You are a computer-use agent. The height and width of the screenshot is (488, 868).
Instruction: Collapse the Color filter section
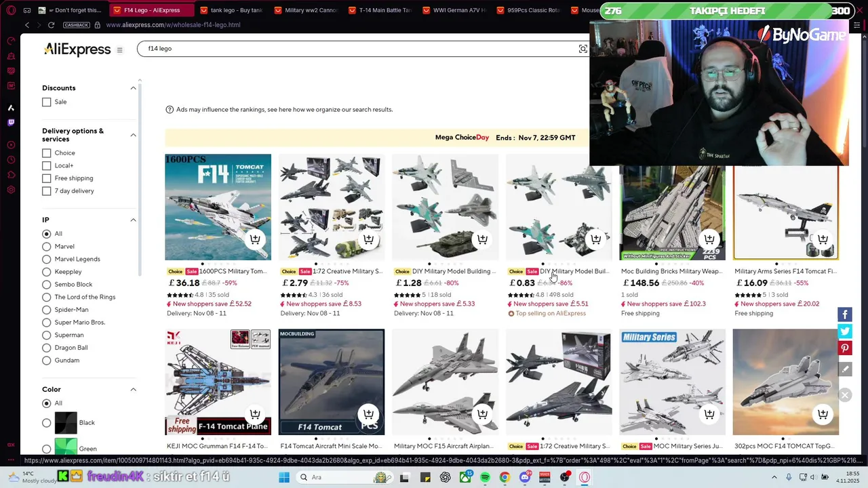click(133, 390)
